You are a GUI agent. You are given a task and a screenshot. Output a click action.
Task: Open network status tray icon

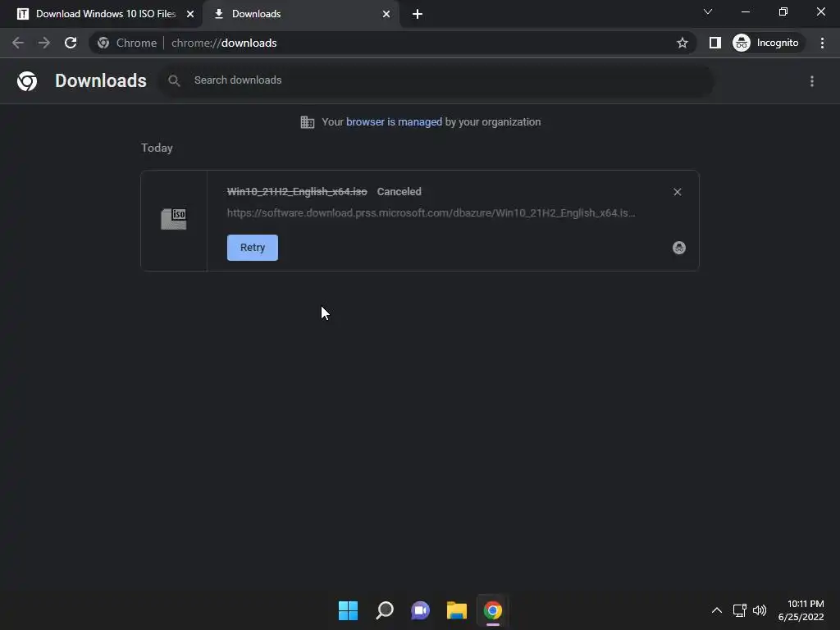[740, 610]
